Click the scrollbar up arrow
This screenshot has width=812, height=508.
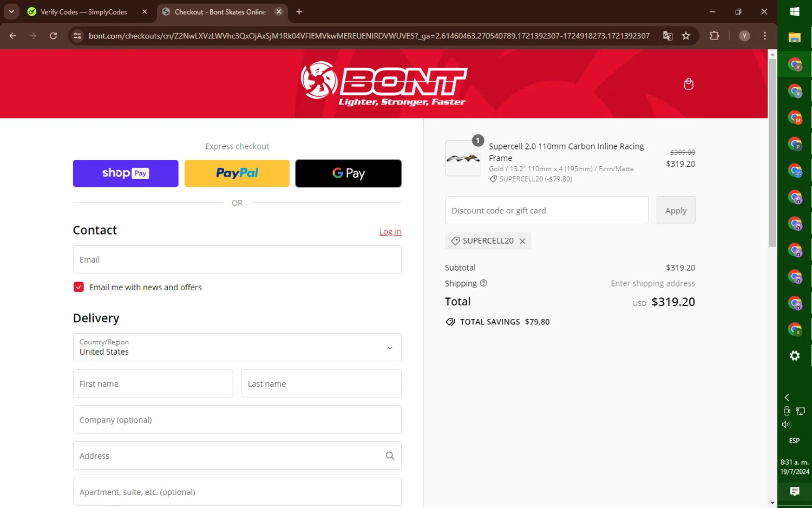click(x=772, y=54)
